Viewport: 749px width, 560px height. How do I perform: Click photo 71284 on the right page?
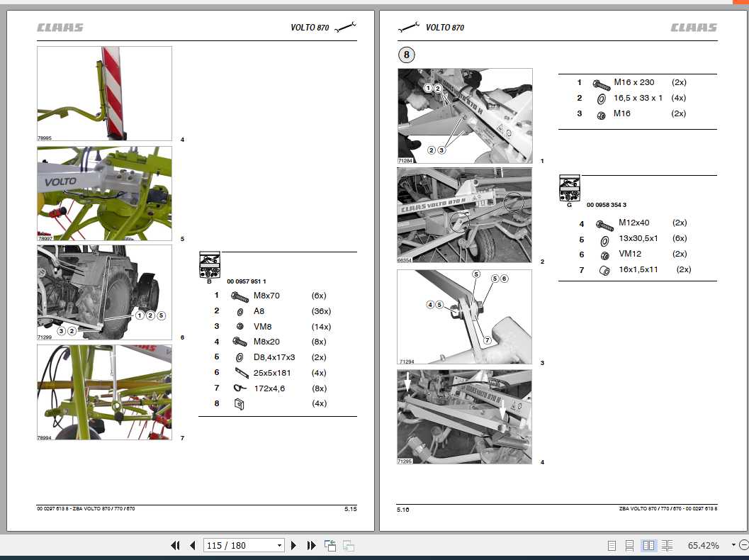coord(465,116)
